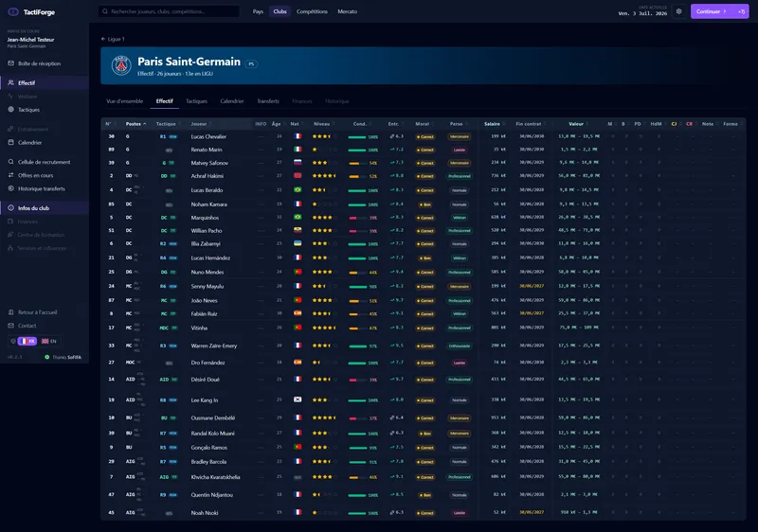Click the Cellule de recrutement search icon
Screen dimensions: 758x532
11,162
